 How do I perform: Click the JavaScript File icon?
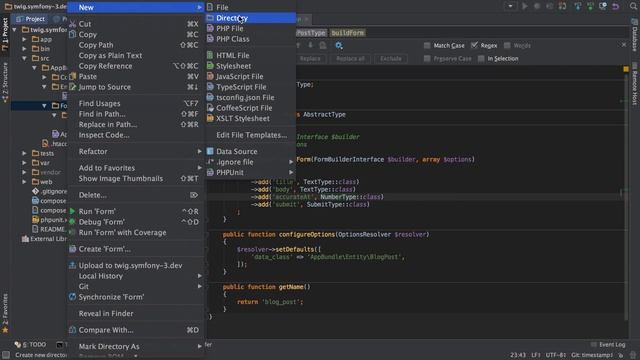click(210, 76)
